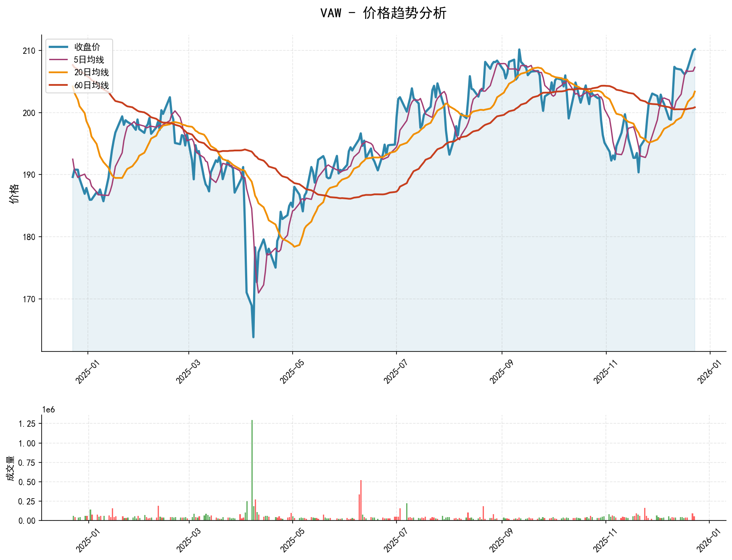This screenshot has width=732, height=560.
Task: Click the 1.25 tick on the volume axis
Action: pos(27,424)
